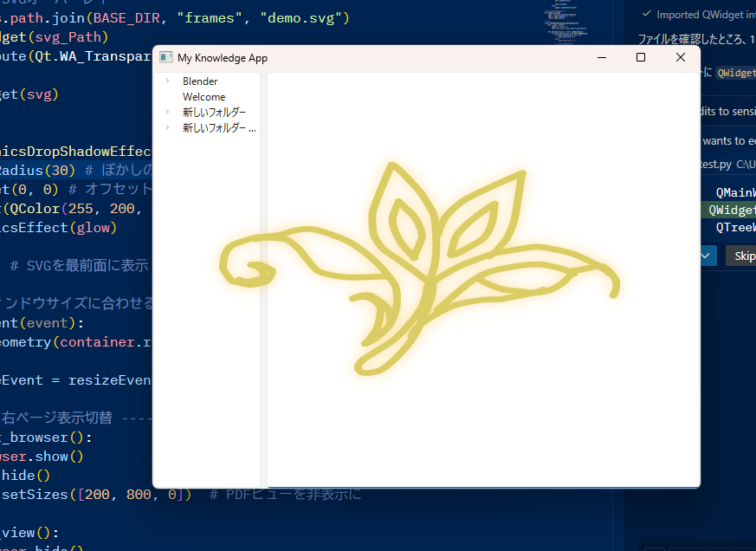This screenshot has height=551, width=756.
Task: Click the QWidget suggestion in side panel
Action: tap(732, 210)
